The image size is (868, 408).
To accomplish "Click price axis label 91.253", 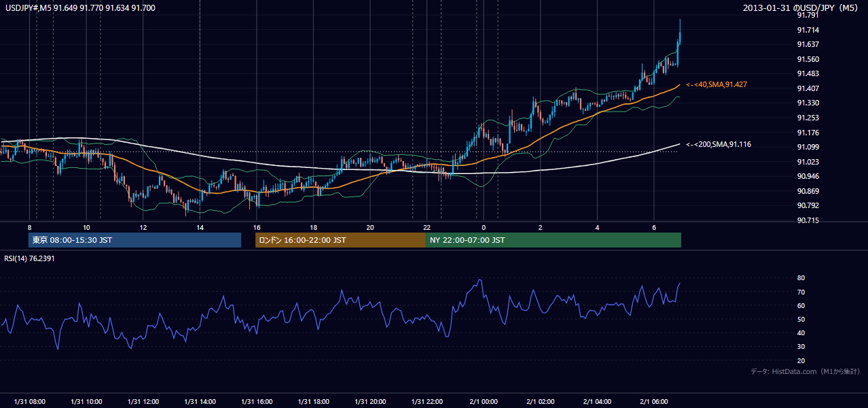I will (x=807, y=118).
